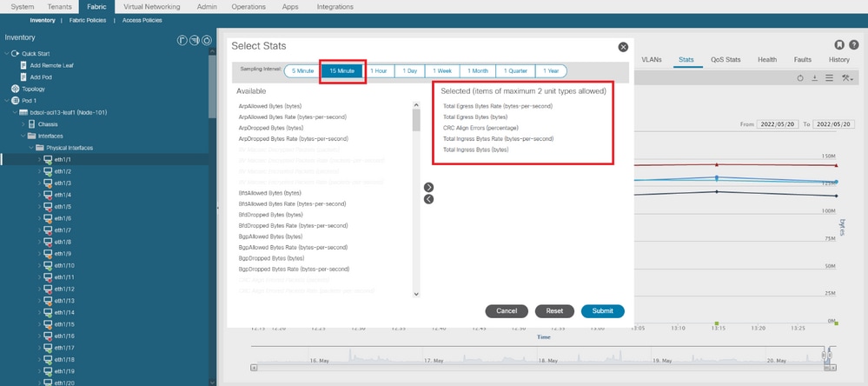Move selected stat to Selected list arrow
Image resolution: width=868 pixels, height=386 pixels.
(x=428, y=187)
